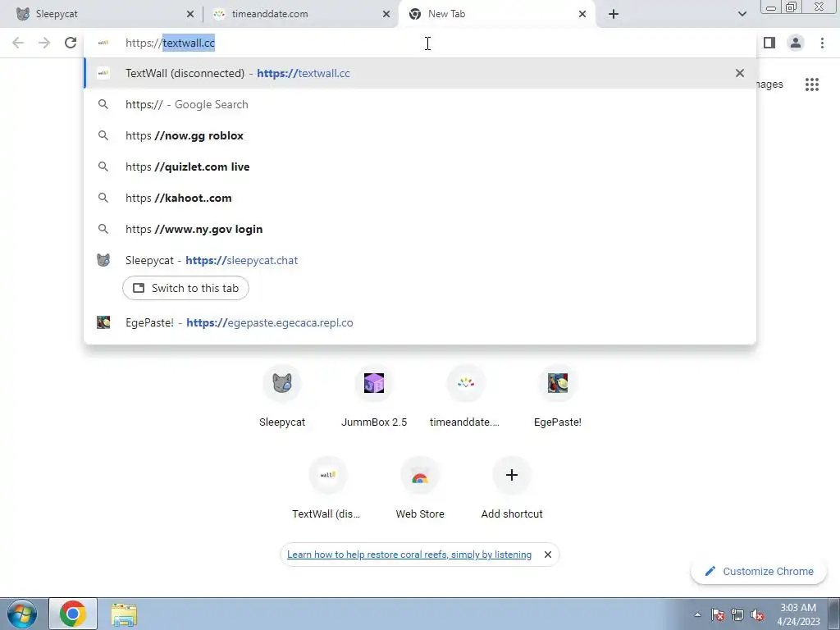Open the Windows Start orb
Screen dimensions: 840x630
click(x=21, y=614)
